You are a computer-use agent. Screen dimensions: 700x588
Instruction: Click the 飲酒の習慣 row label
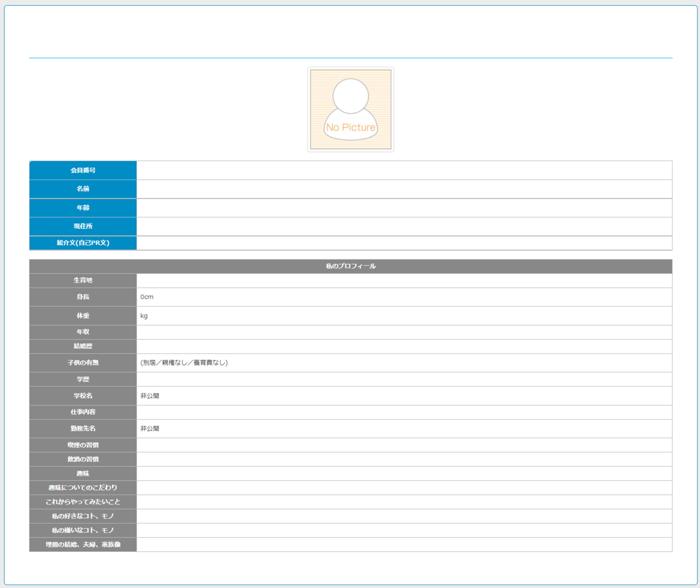point(83,459)
